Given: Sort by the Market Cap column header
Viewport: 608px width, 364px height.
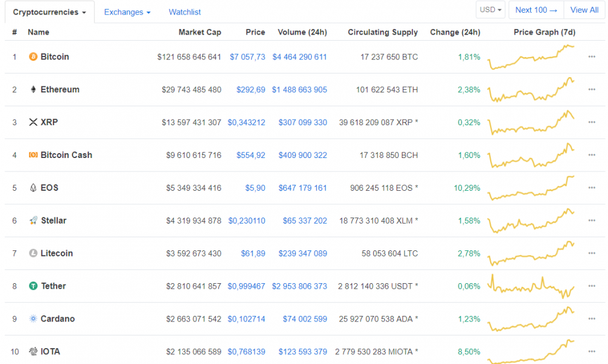Looking at the screenshot, I should [199, 32].
